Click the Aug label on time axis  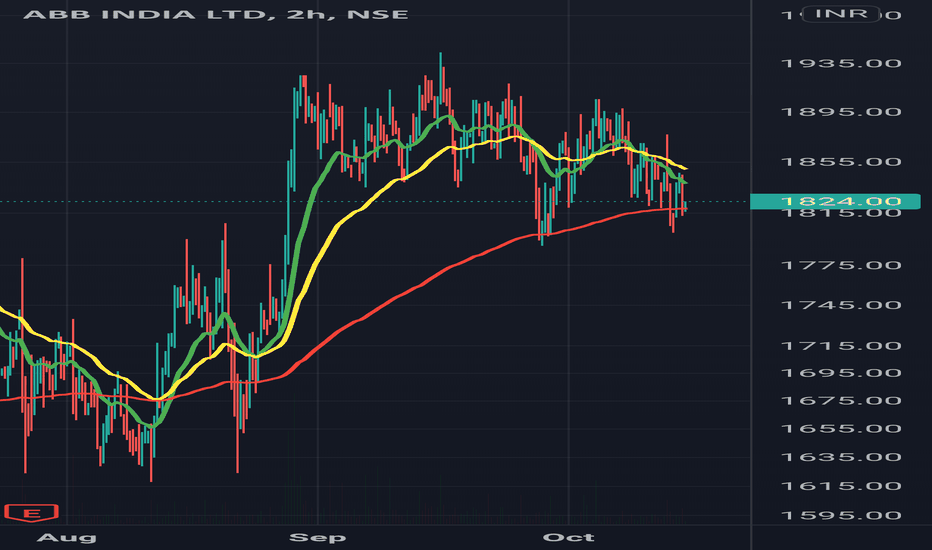click(67, 538)
